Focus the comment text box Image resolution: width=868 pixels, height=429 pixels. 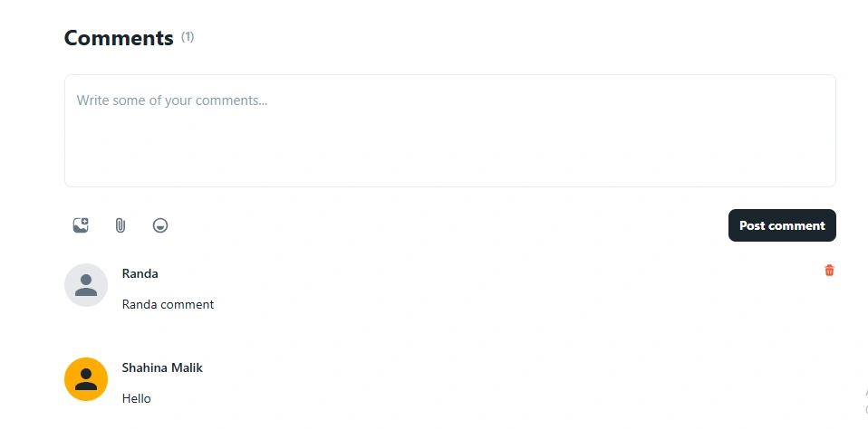(x=450, y=130)
